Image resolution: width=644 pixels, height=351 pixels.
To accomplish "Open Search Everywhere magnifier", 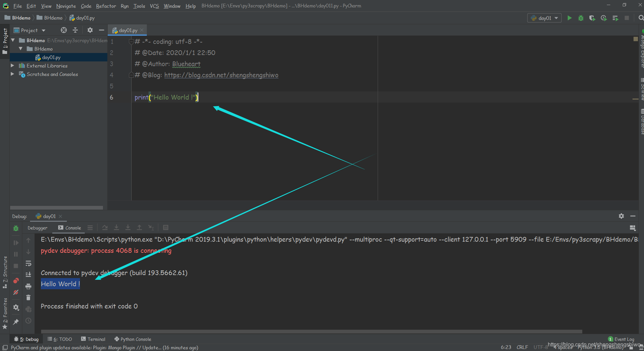I will [641, 18].
